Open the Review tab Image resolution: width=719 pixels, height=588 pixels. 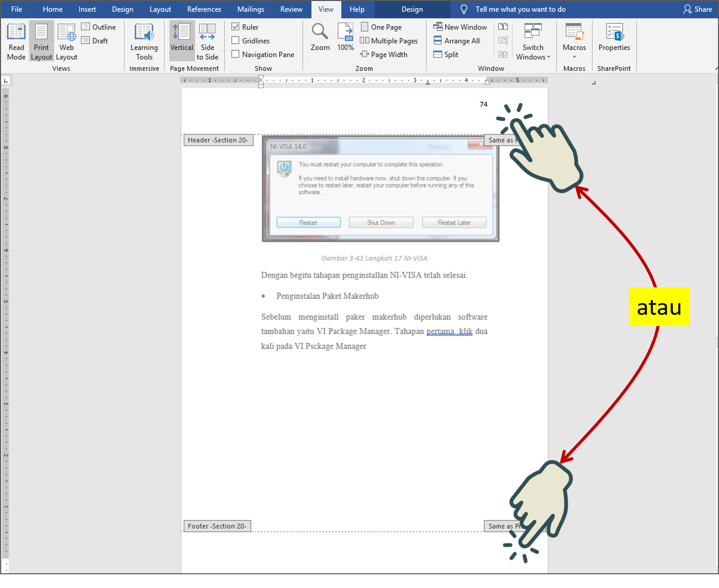[x=291, y=9]
